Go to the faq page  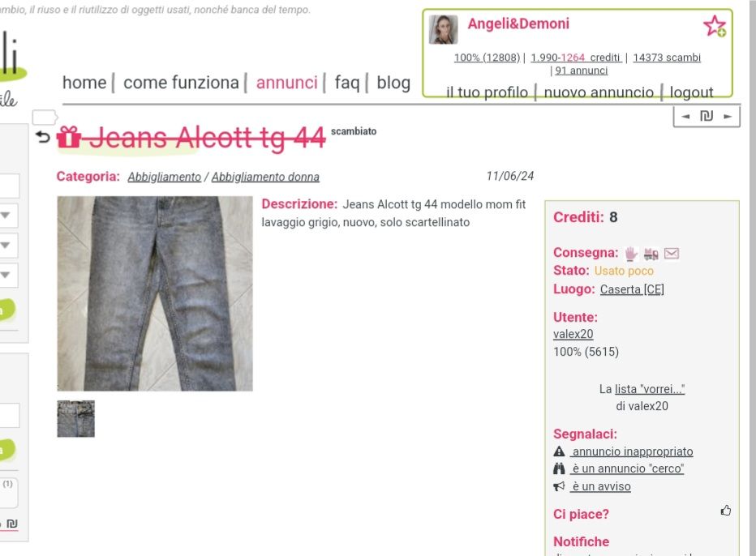pos(347,83)
